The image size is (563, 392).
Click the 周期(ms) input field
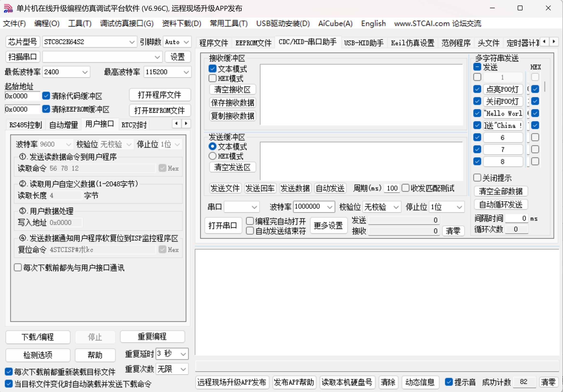[x=392, y=188]
